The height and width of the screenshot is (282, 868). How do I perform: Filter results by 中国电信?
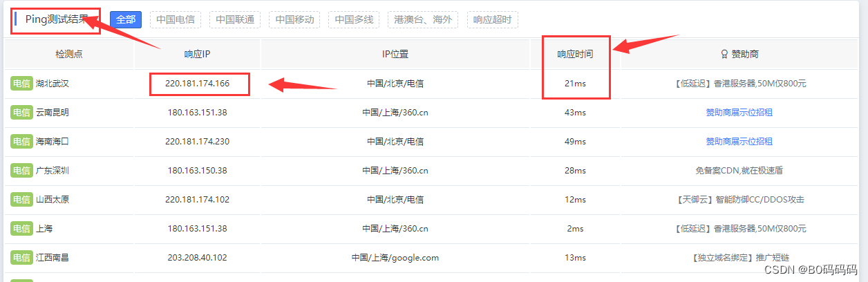tap(176, 19)
